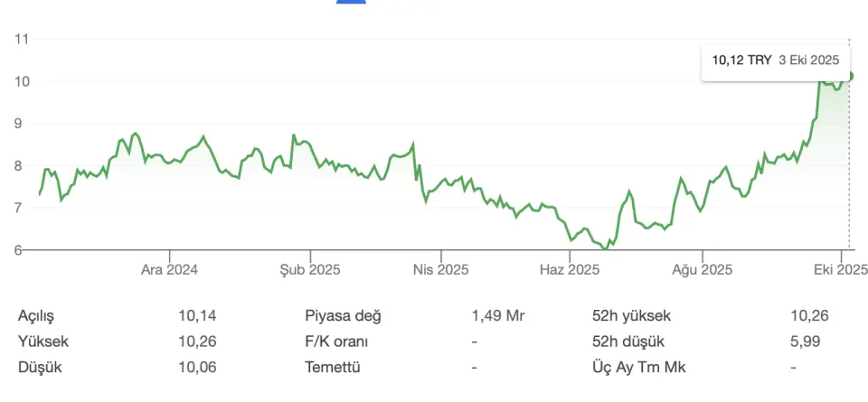Select the Haz 2025 date label
868x402 pixels.
tap(570, 270)
